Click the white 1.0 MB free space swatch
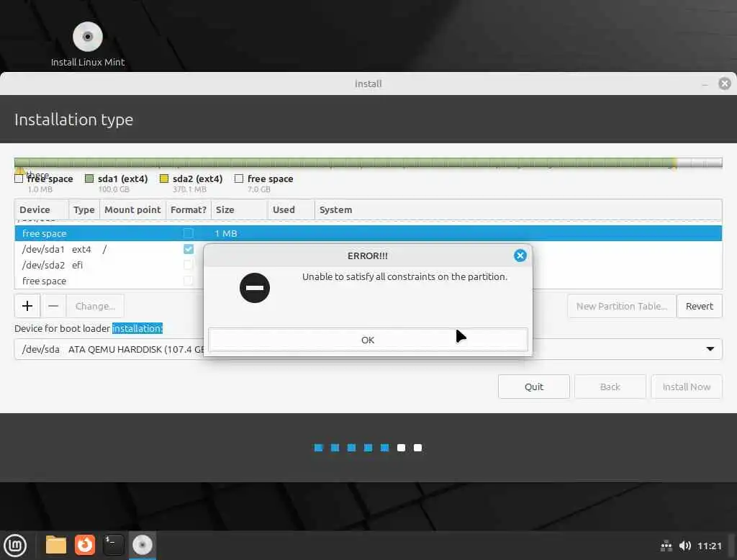The height and width of the screenshot is (560, 737). [x=19, y=179]
